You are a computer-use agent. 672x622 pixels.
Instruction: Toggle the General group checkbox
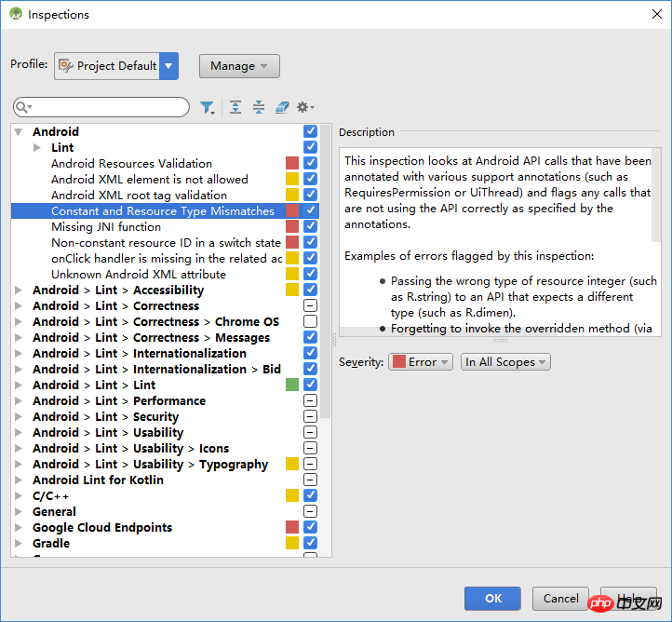310,511
